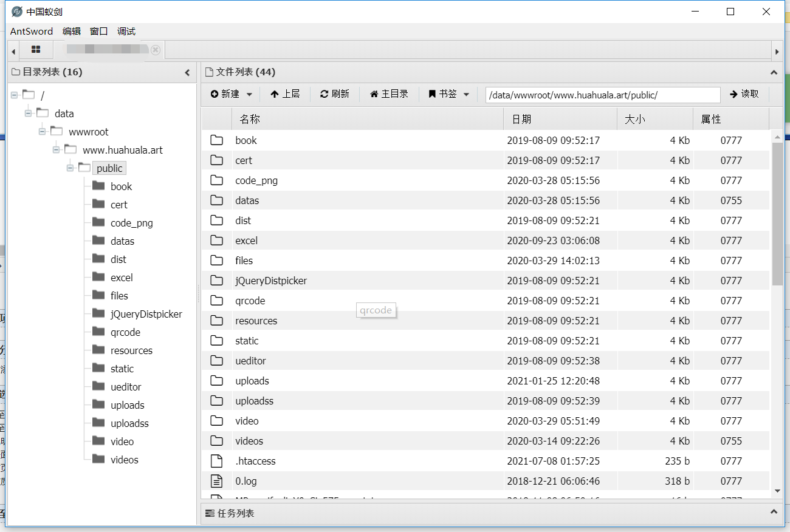Select the ueditor folder in the tree

click(126, 387)
